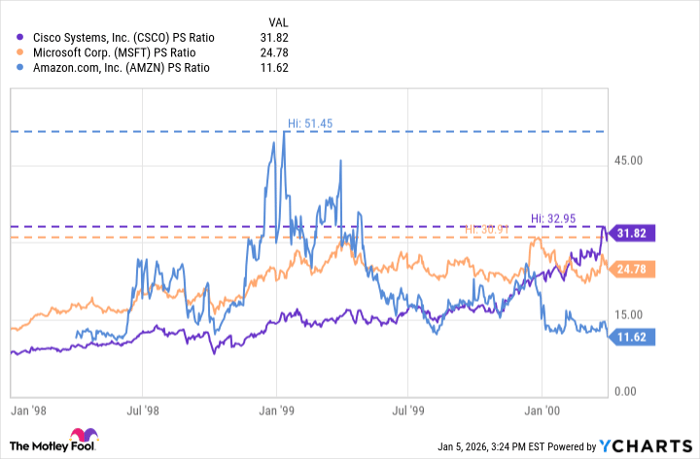Image resolution: width=700 pixels, height=459 pixels.
Task: Select the Cisco Systems PS Ratio label
Action: 124,38
